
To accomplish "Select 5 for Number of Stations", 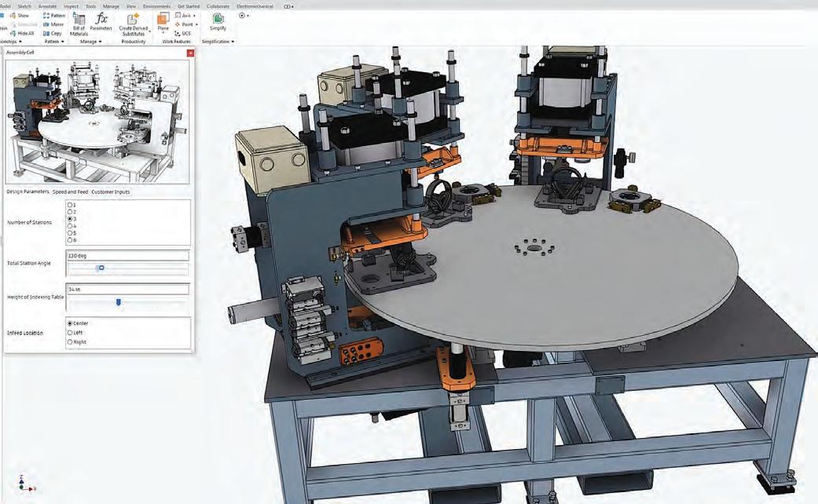I will click(70, 233).
